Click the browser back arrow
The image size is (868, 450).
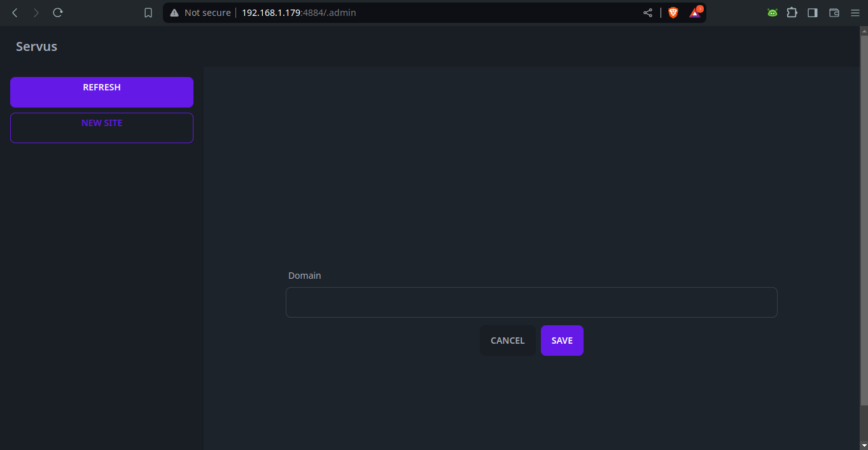[x=15, y=13]
